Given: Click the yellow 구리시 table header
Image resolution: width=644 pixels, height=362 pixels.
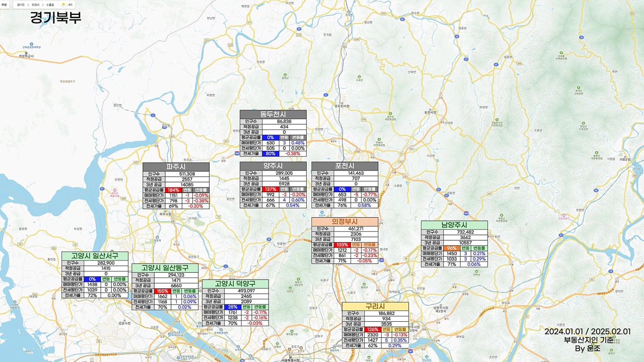Looking at the screenshot, I should tap(375, 306).
